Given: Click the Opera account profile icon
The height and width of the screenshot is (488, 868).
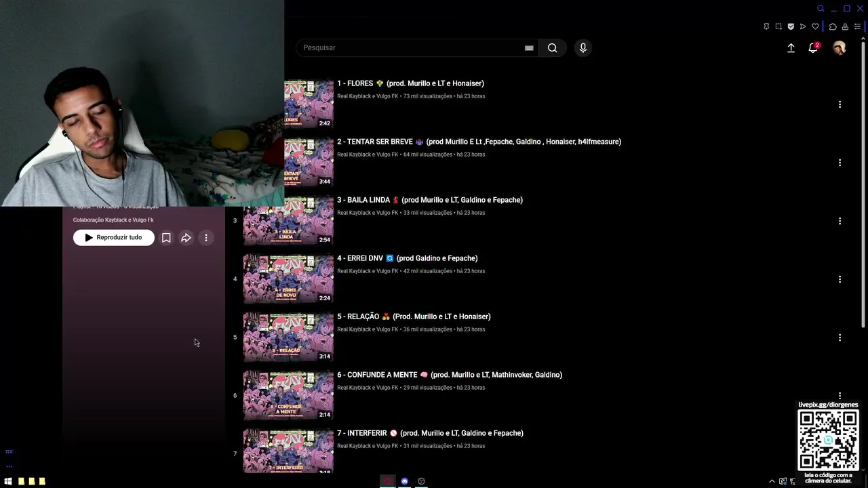Looking at the screenshot, I should [x=845, y=27].
